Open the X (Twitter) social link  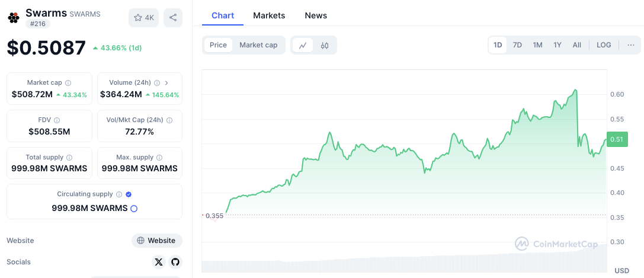(x=159, y=262)
